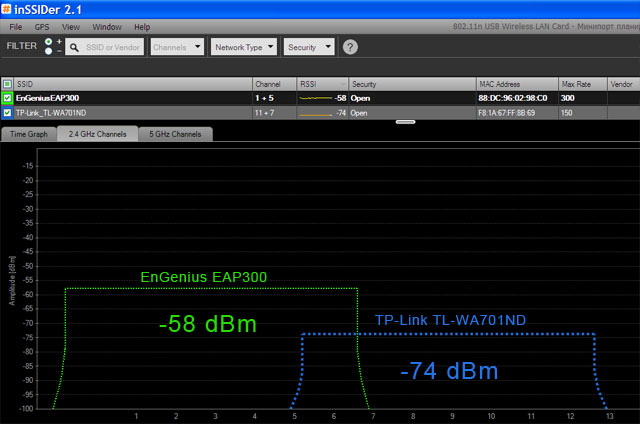
Task: Click MAC address 88:DC:96:02:98:C0
Action: [513, 98]
